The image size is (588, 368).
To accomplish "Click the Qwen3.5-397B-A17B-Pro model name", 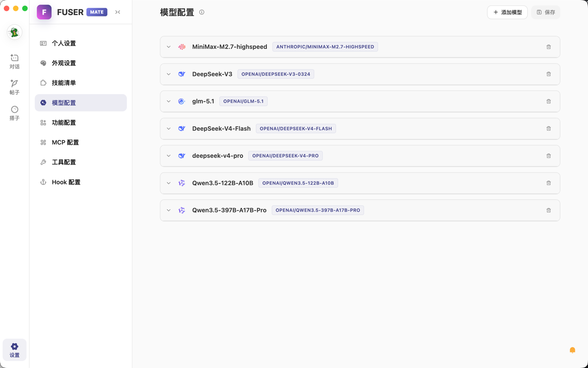I will click(x=229, y=210).
